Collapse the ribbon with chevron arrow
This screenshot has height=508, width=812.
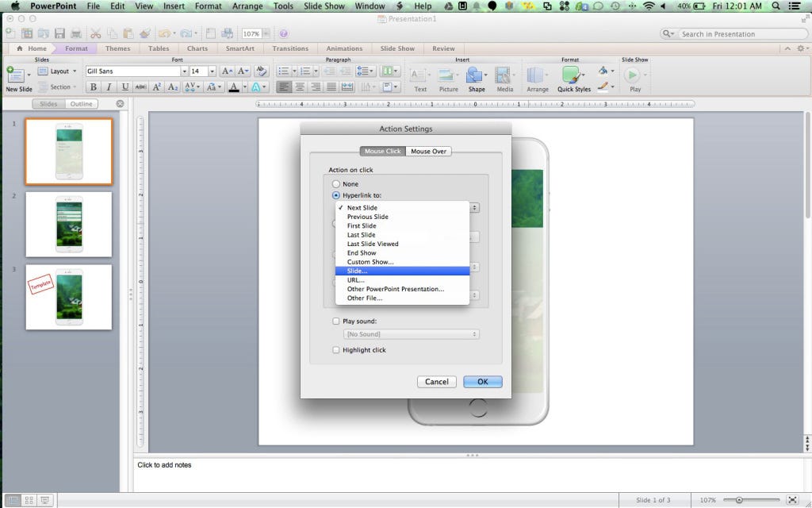click(787, 48)
